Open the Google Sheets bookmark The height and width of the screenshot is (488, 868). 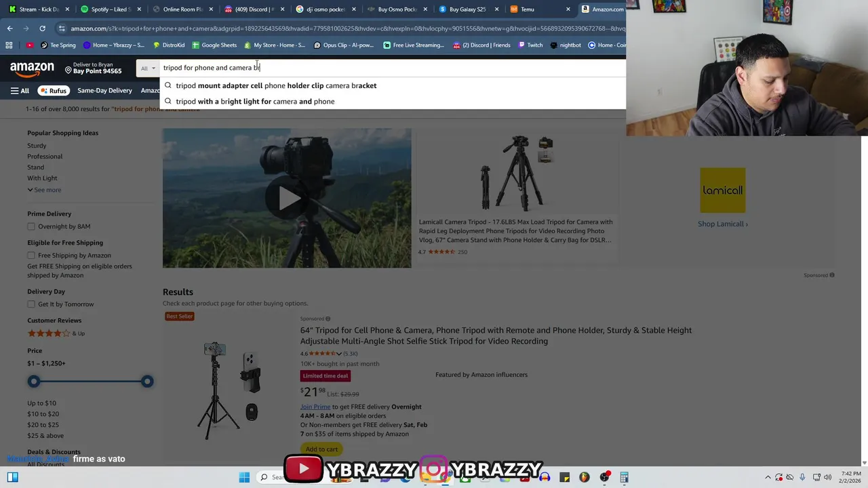214,45
